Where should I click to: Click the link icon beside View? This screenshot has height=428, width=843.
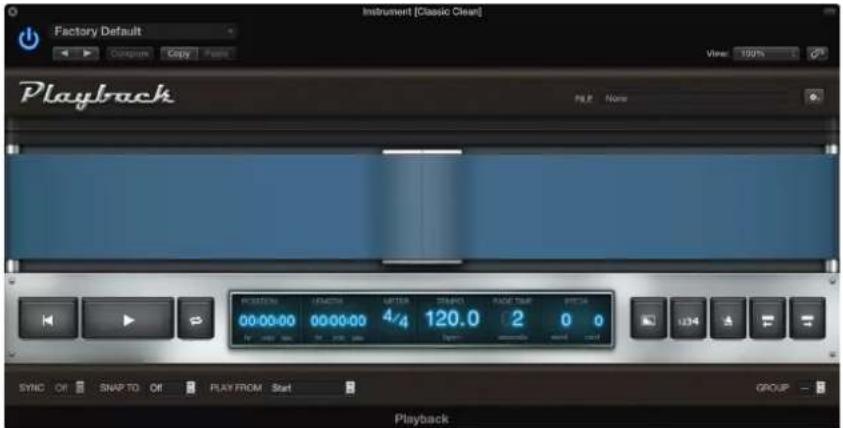pyautogui.click(x=817, y=54)
